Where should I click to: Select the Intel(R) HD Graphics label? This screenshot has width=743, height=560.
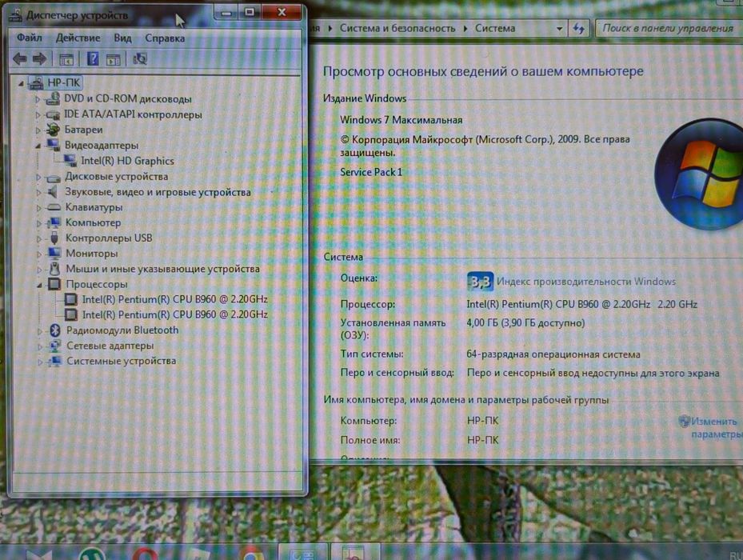pos(127,161)
